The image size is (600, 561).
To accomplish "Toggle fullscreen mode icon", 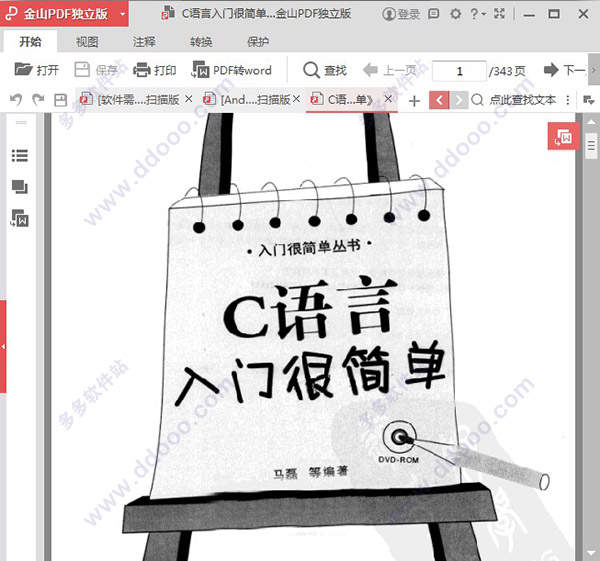I will pos(499,14).
